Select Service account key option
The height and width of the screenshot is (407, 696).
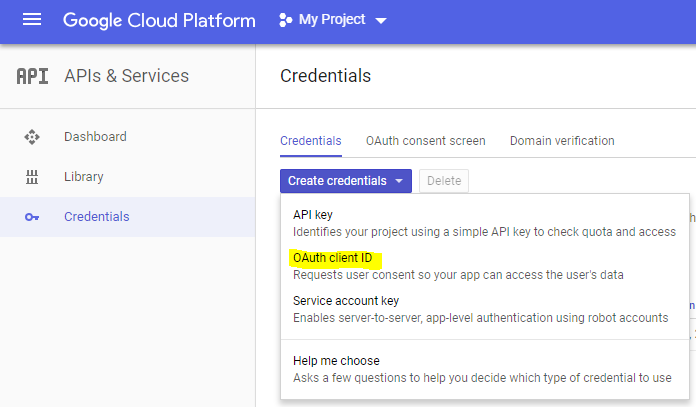(485, 309)
